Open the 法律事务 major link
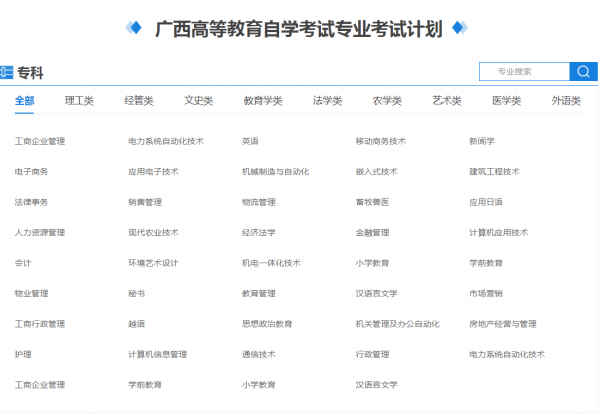600x416 pixels. pyautogui.click(x=31, y=202)
